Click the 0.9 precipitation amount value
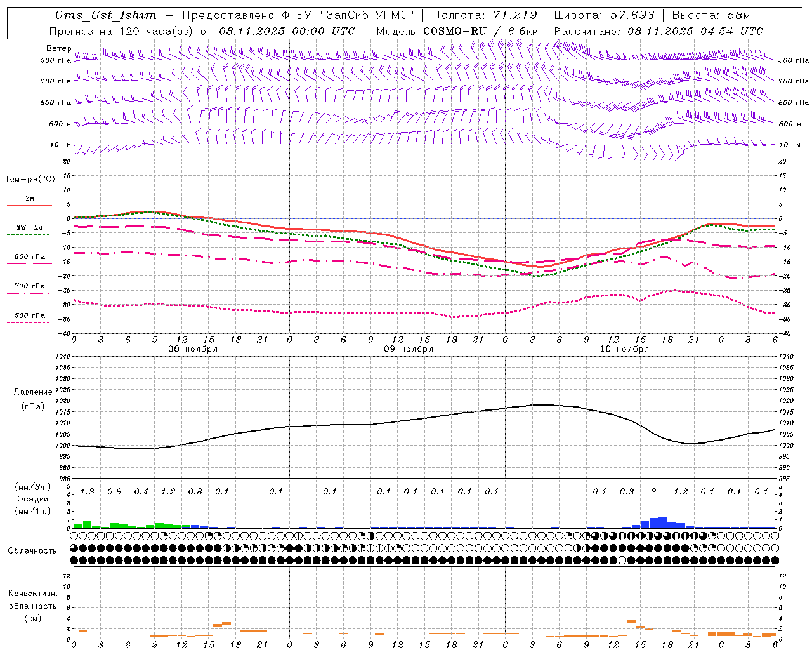 coord(114,492)
